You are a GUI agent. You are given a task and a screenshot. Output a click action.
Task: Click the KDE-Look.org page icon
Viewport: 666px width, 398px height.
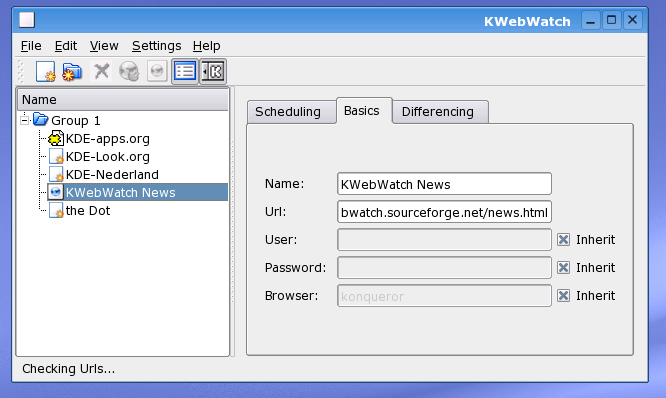point(56,157)
